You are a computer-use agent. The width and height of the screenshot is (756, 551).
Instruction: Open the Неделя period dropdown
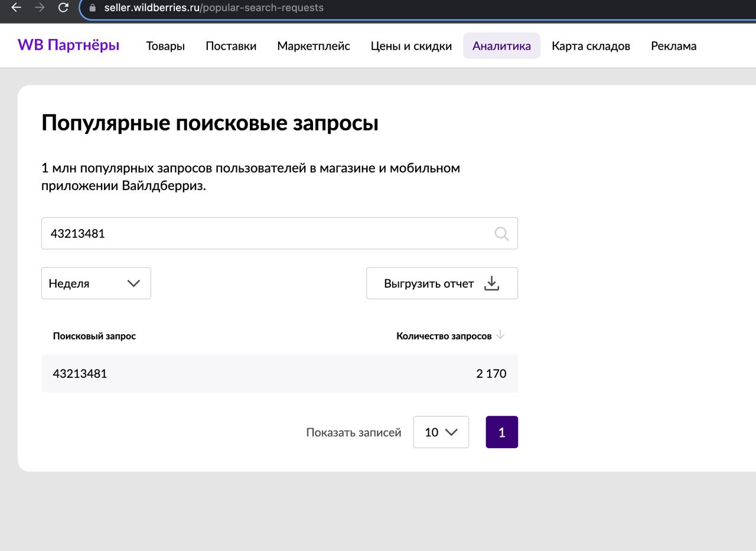tap(96, 283)
